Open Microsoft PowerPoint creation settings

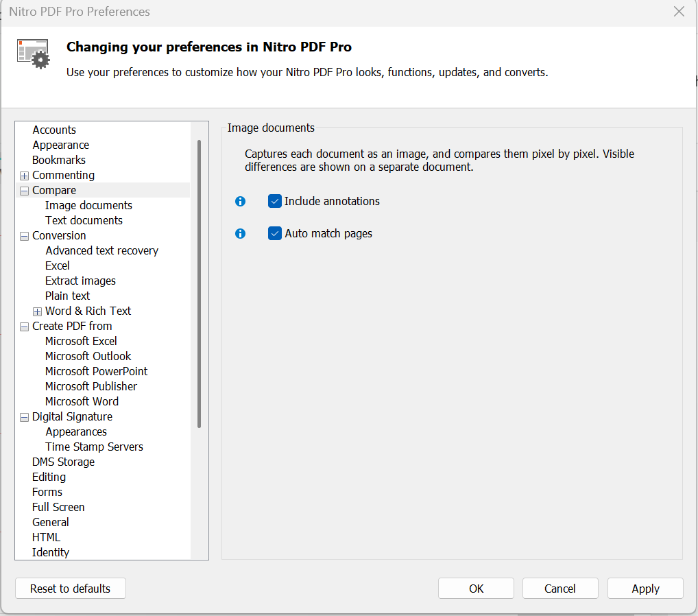pyautogui.click(x=96, y=372)
